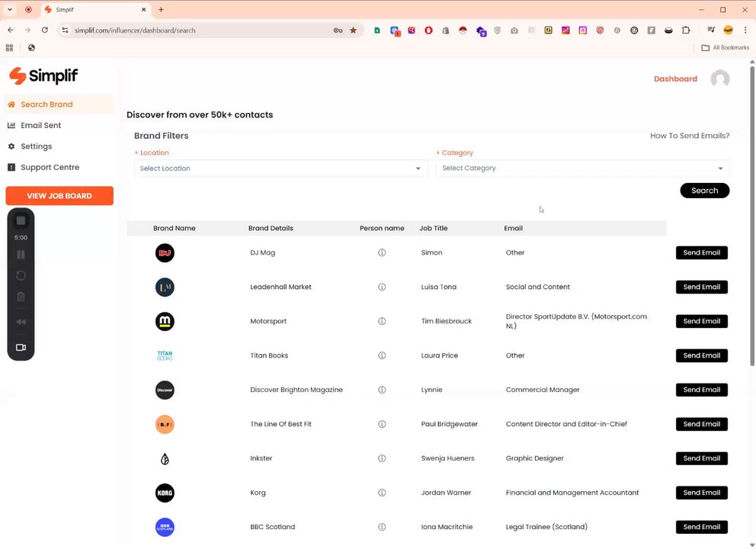
Task: Open the password key icon in address bar
Action: pyautogui.click(x=338, y=30)
